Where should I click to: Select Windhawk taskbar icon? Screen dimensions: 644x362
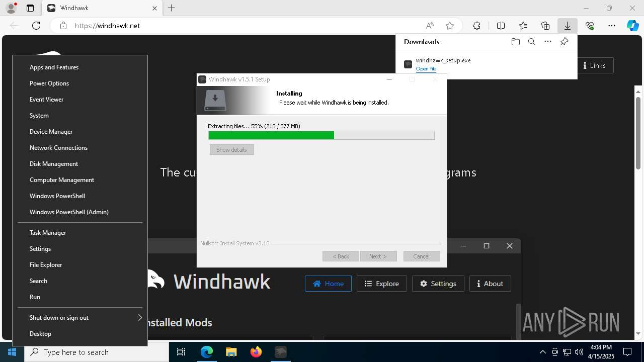(280, 352)
